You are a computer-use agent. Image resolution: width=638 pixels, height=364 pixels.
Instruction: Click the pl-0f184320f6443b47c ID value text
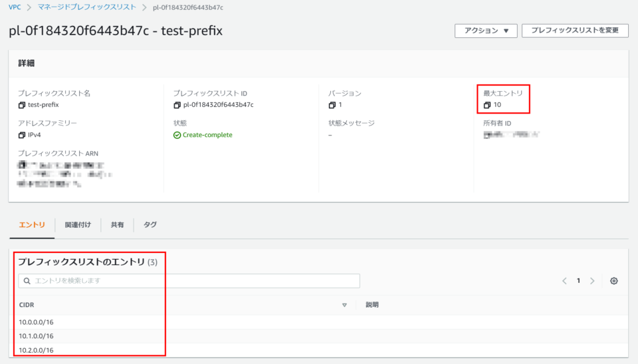click(x=218, y=105)
